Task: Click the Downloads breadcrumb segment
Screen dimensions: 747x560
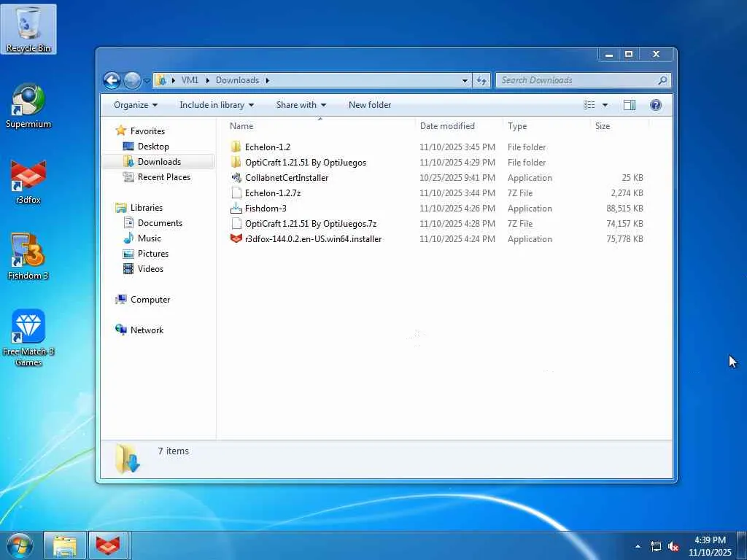Action: pyautogui.click(x=237, y=80)
